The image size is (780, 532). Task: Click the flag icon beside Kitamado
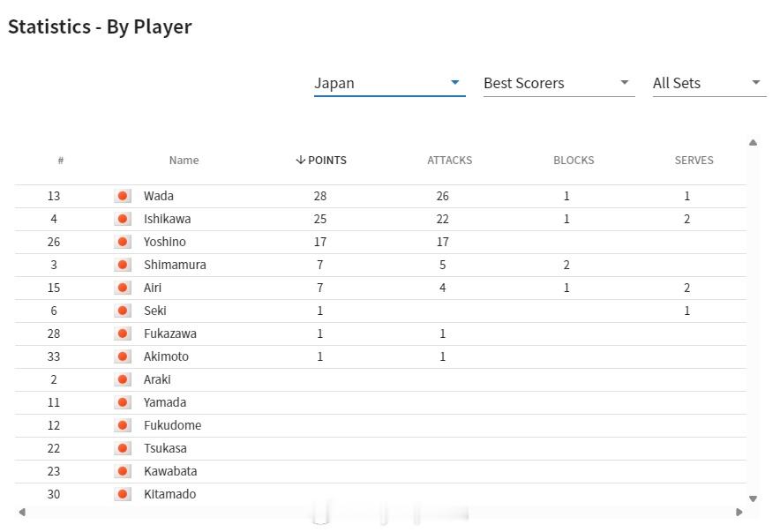coord(123,494)
